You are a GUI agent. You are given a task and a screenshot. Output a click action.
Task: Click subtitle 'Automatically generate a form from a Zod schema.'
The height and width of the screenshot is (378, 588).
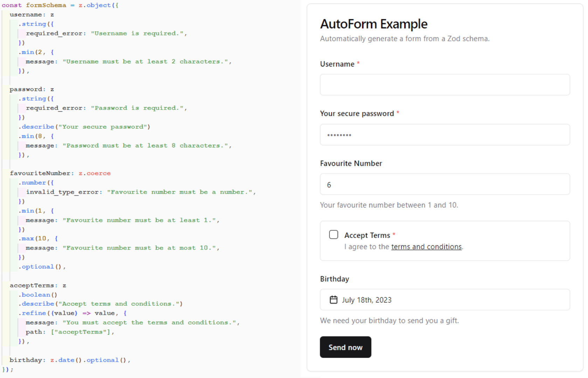coord(405,38)
